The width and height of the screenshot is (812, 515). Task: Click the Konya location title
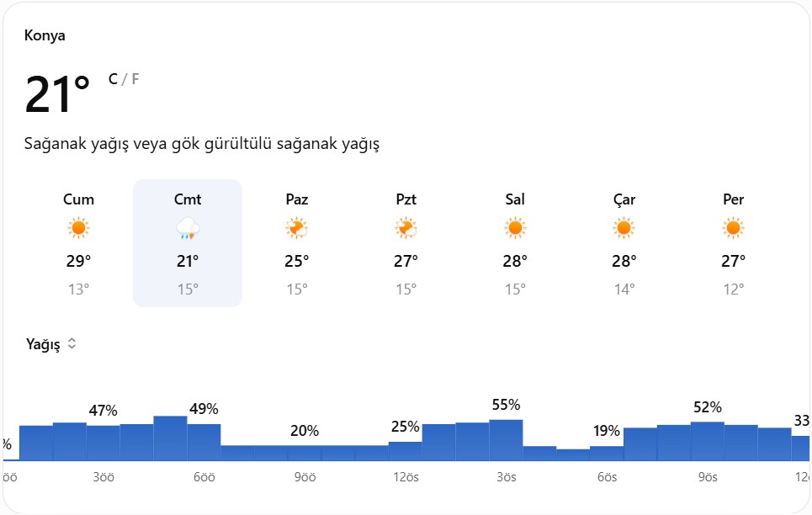pos(45,35)
